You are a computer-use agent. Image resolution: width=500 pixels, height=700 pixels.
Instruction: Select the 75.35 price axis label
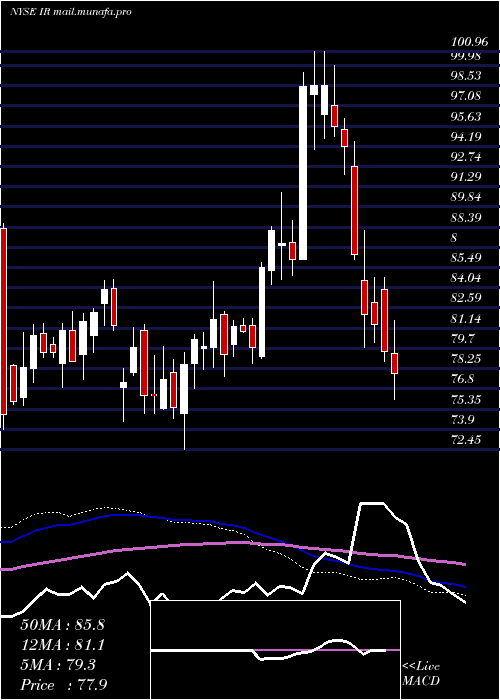(467, 399)
